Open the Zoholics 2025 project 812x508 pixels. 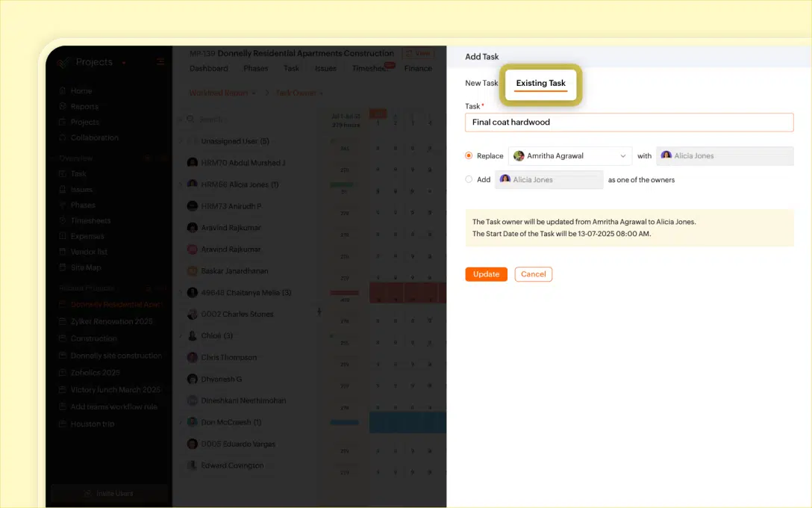[96, 373]
